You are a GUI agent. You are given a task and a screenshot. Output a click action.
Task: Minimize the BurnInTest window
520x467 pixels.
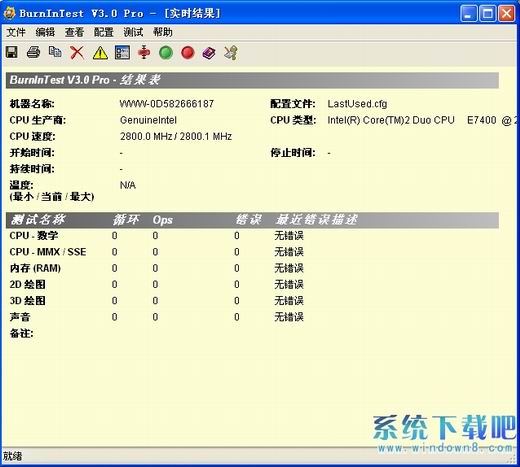click(x=468, y=14)
